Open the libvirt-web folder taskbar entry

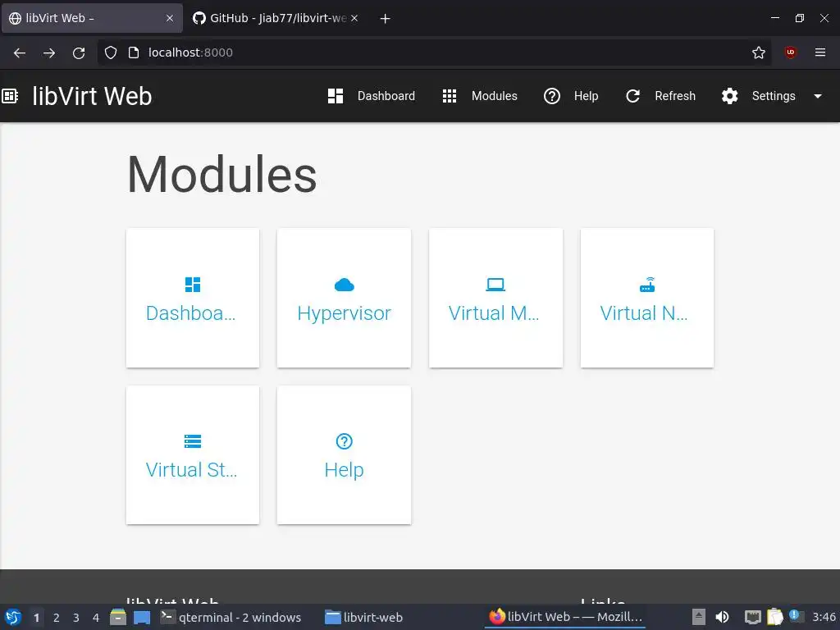tap(363, 617)
